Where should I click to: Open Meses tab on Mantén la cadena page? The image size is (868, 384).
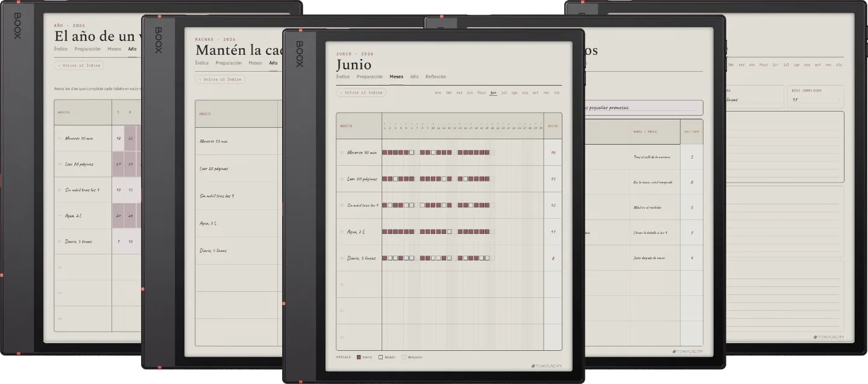(256, 63)
